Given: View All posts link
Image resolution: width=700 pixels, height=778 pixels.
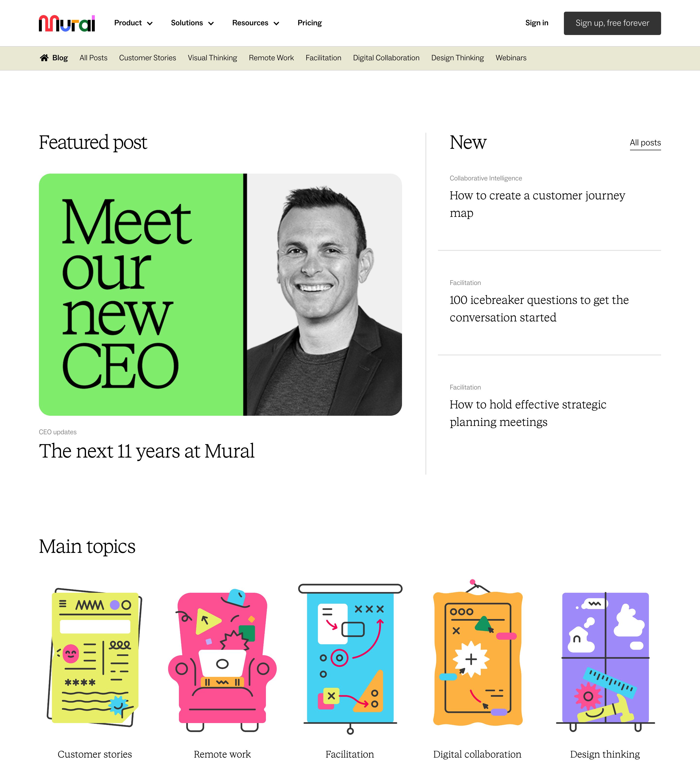Looking at the screenshot, I should pyautogui.click(x=645, y=143).
